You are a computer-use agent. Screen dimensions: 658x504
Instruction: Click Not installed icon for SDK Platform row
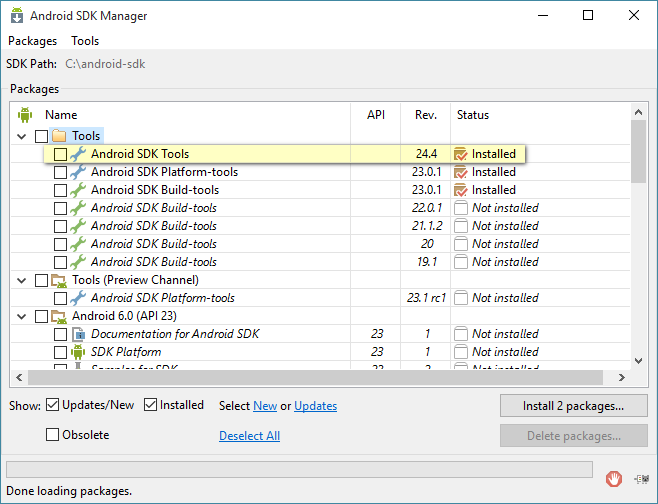[x=461, y=352]
